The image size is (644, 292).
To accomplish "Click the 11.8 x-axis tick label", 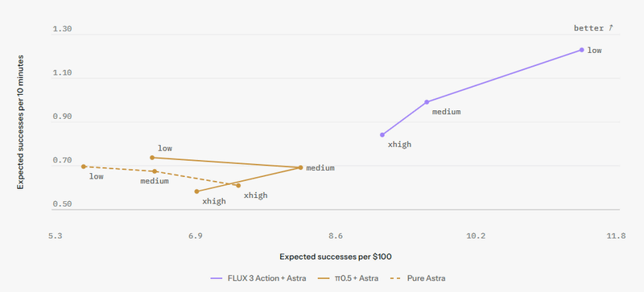I will [x=617, y=236].
